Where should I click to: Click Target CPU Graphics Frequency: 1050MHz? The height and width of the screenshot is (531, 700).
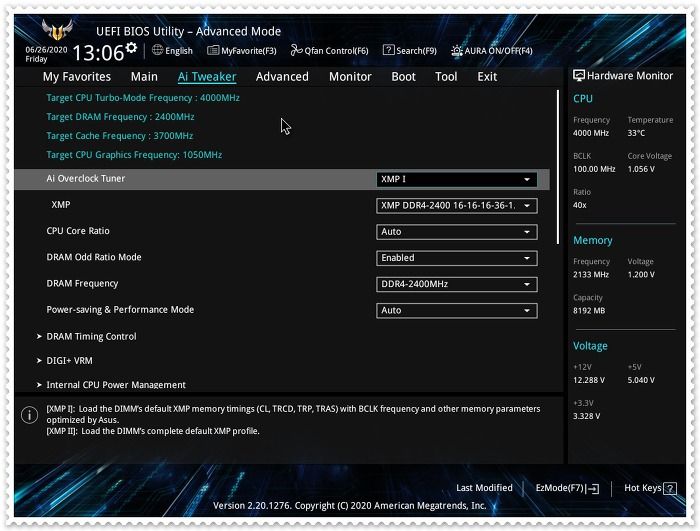coord(134,155)
